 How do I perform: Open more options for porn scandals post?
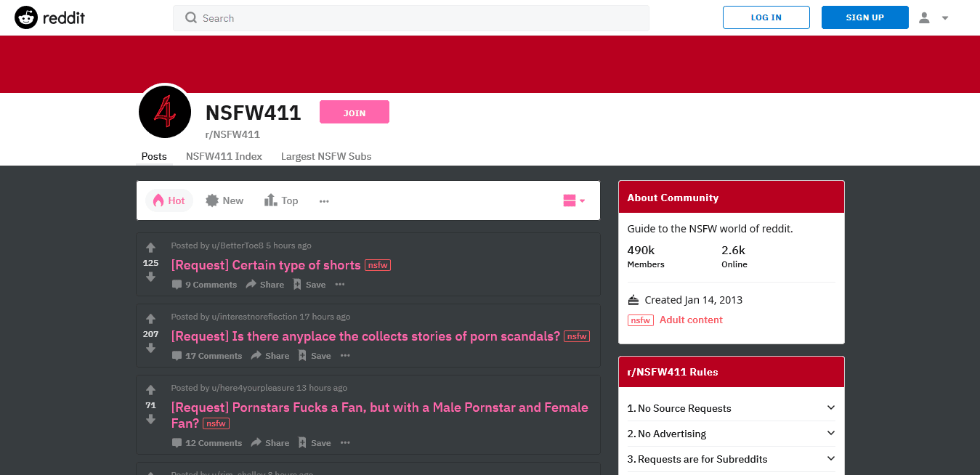pos(345,356)
